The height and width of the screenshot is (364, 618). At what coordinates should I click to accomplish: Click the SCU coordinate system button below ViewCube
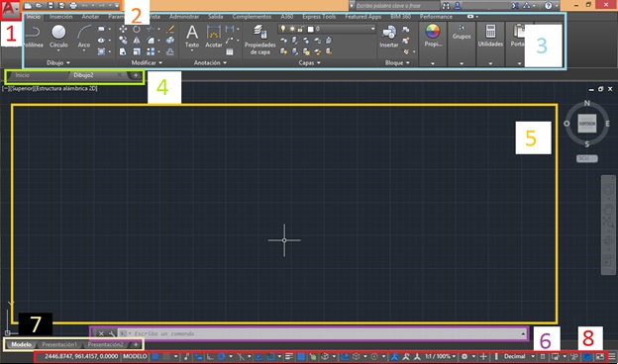[x=587, y=158]
